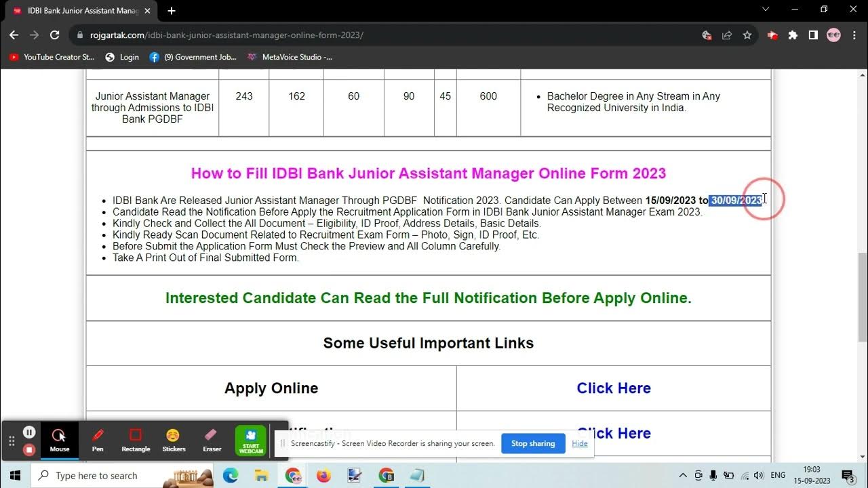Screen dimensions: 868x488
Task: Expand the tab search dropdown
Action: coord(766,9)
